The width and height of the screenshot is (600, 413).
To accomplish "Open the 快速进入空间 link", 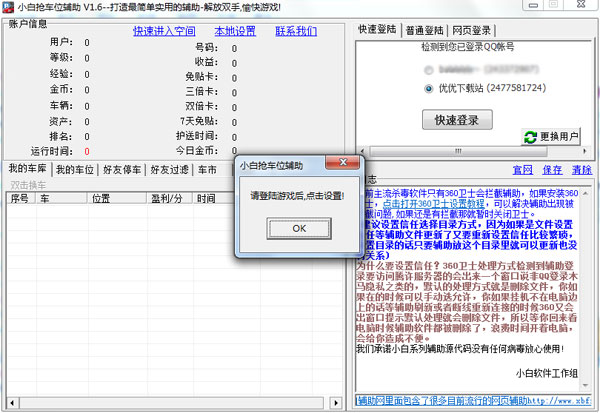I will (x=164, y=31).
